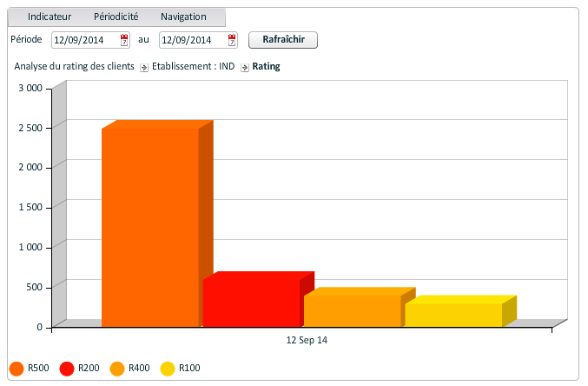The height and width of the screenshot is (386, 588).
Task: Click the '12 Sep 14' axis label
Action: pos(307,340)
